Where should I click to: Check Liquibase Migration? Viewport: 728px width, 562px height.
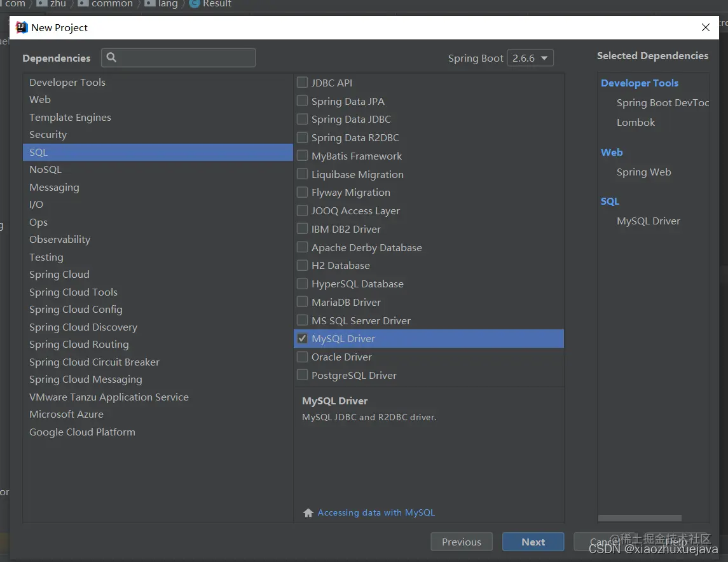click(302, 174)
